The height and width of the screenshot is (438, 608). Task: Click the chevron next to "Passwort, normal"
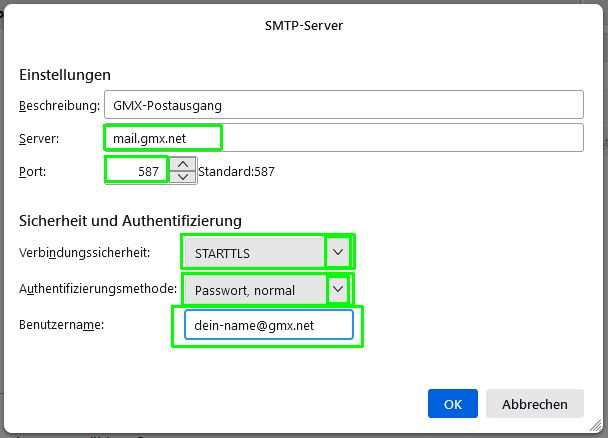tap(339, 290)
